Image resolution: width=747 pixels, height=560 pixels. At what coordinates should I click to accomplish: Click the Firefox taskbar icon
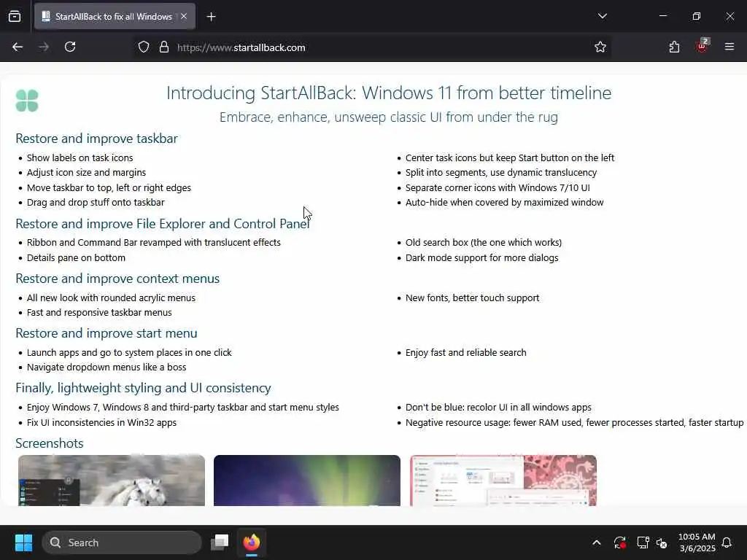252,542
